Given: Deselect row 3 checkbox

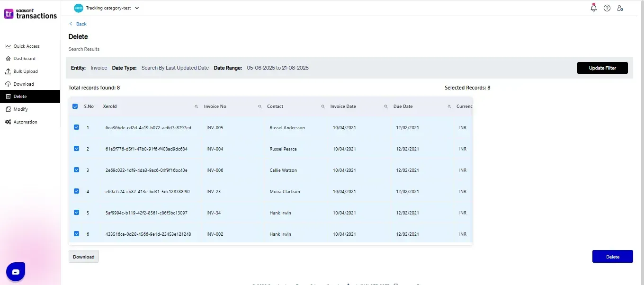Looking at the screenshot, I should coord(77,170).
